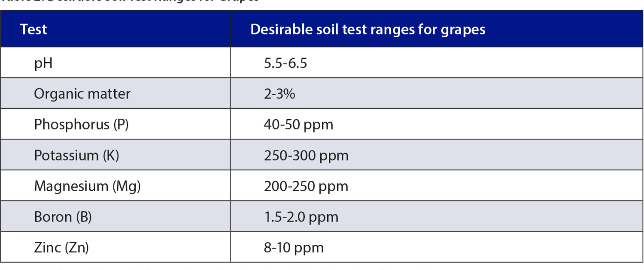Select the Boron (B) row label
The height and width of the screenshot is (270, 644).
[63, 217]
